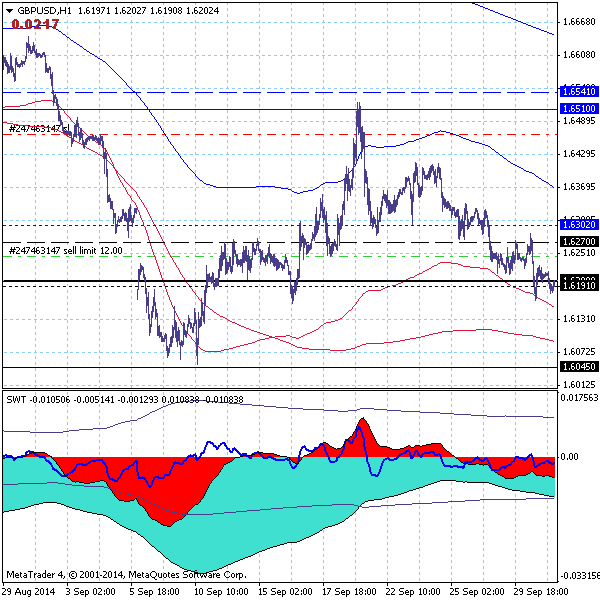Click the black 1.60450 price level tag
The width and height of the screenshot is (600, 600).
coord(579,367)
